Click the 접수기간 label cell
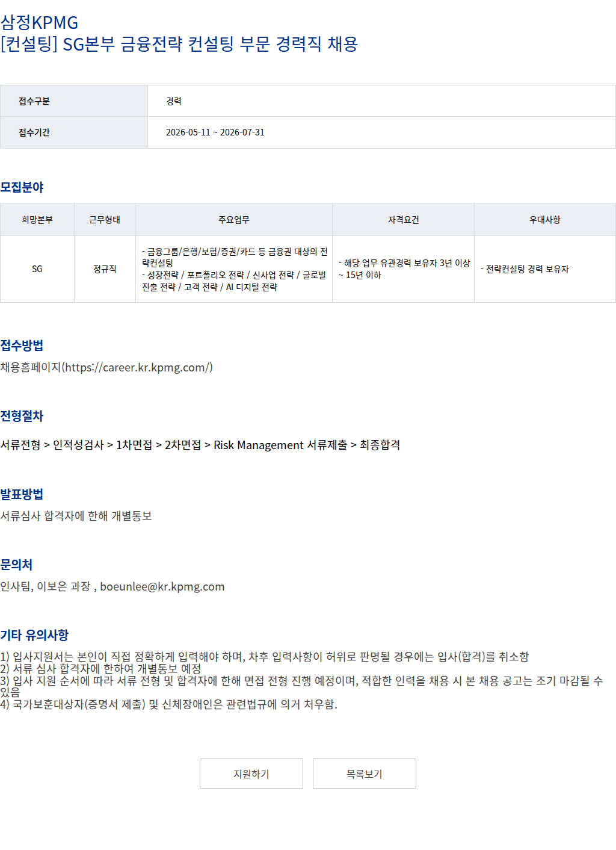This screenshot has height=850, width=616. click(74, 132)
